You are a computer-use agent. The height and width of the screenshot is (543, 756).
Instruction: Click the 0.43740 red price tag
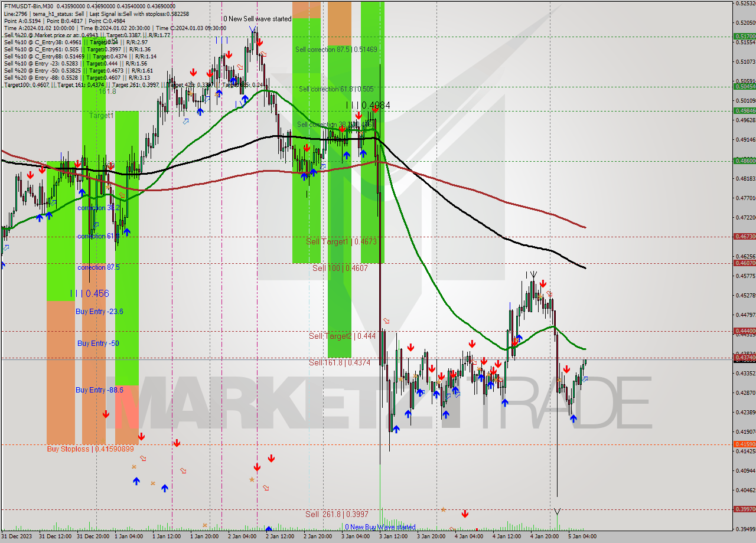[x=745, y=358]
